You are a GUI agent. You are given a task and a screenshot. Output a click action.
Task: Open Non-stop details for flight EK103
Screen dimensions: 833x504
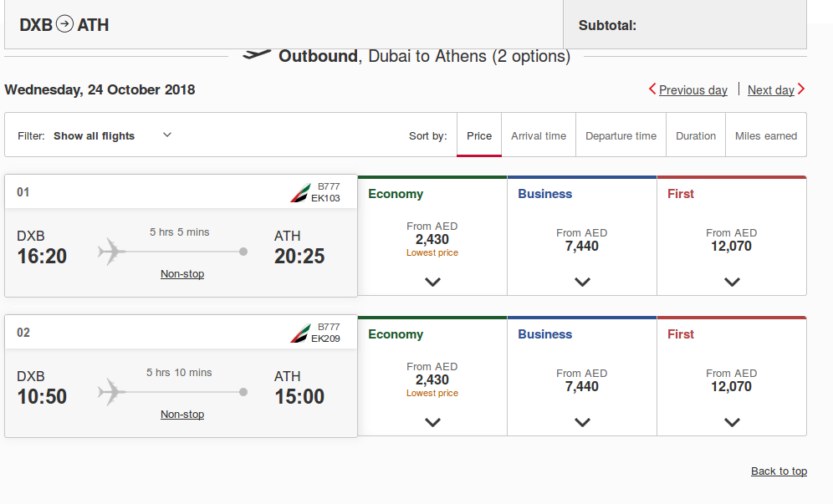coord(182,274)
